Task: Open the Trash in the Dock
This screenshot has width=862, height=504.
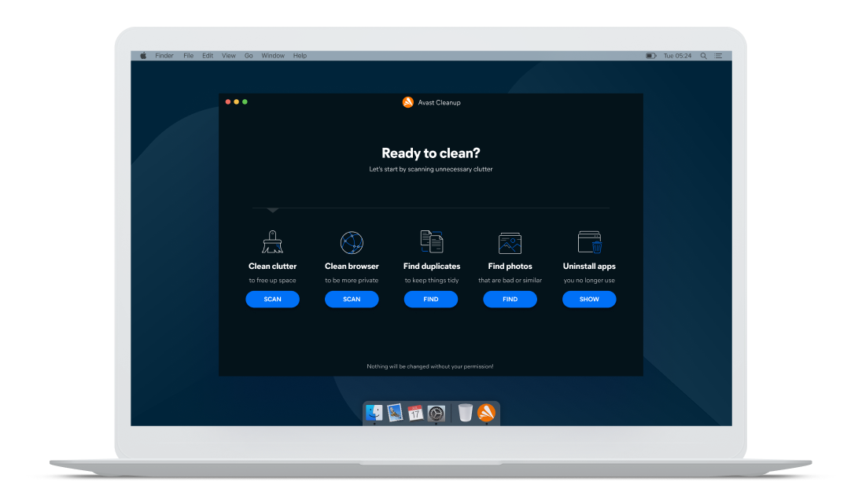Action: [x=466, y=412]
